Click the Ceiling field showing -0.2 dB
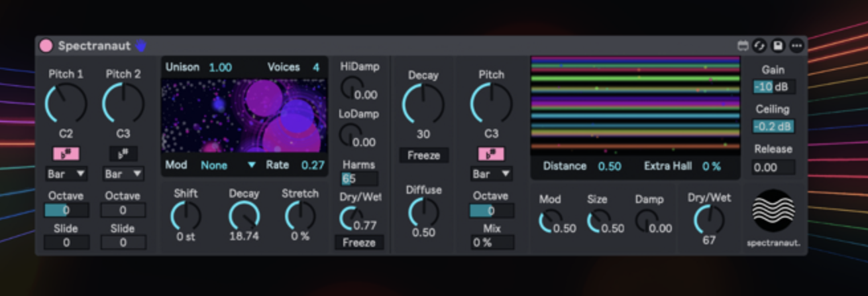 coord(773,127)
